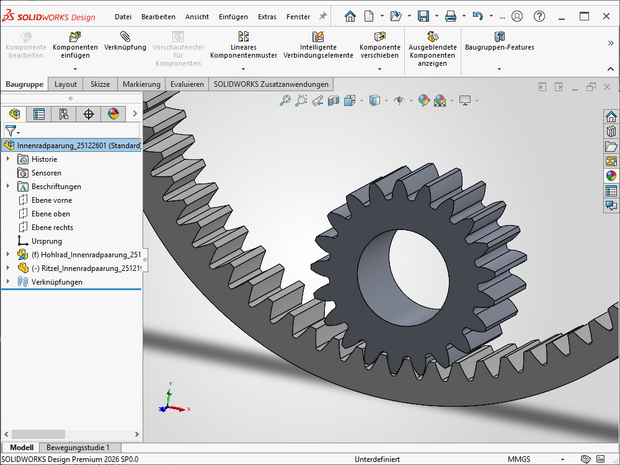Click the Edit Appearance icon in the view toolbar
This screenshot has height=465, width=620.
424,100
